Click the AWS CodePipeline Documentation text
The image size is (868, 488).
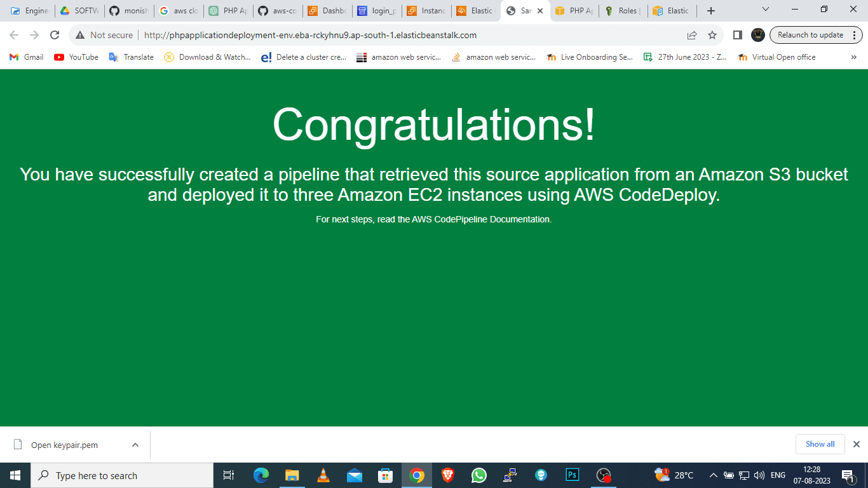481,219
